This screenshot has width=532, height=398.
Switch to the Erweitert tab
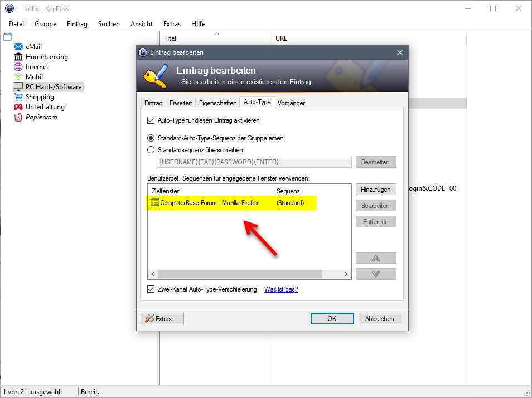(181, 103)
